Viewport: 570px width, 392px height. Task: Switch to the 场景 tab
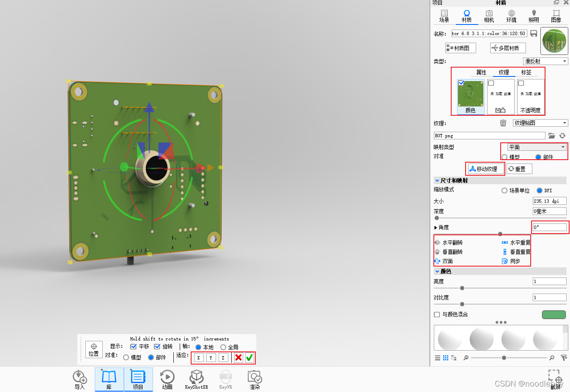pyautogui.click(x=444, y=16)
